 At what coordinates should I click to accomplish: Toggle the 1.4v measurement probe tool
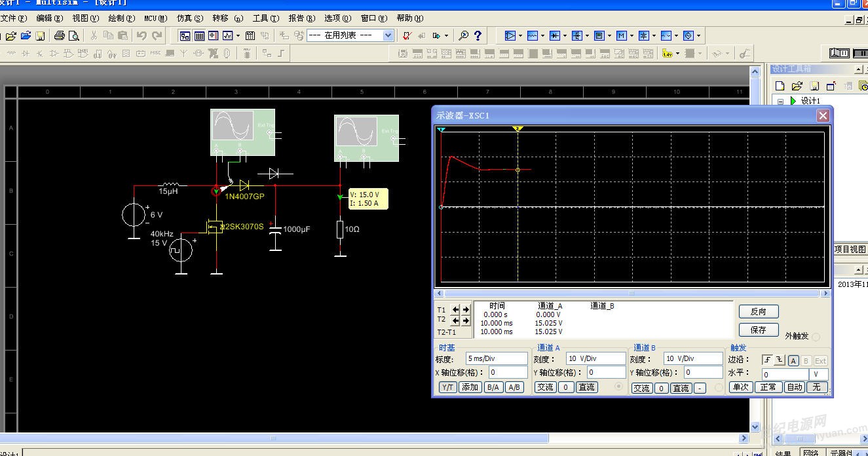[668, 53]
